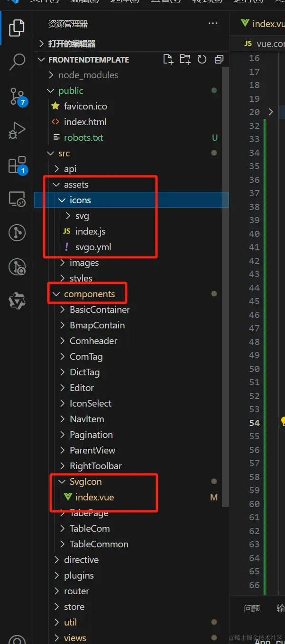Screen dimensions: 285x644
Task: Click New File icon in explorer header
Action: pyautogui.click(x=168, y=59)
